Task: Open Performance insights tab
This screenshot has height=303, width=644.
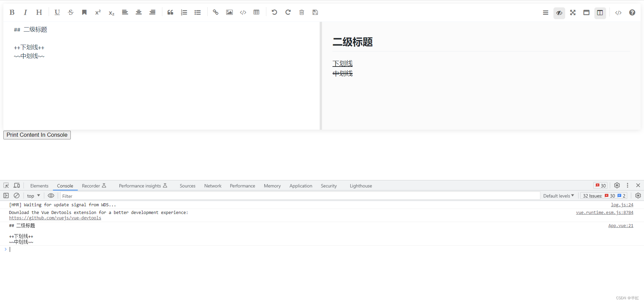Action: 143,186
